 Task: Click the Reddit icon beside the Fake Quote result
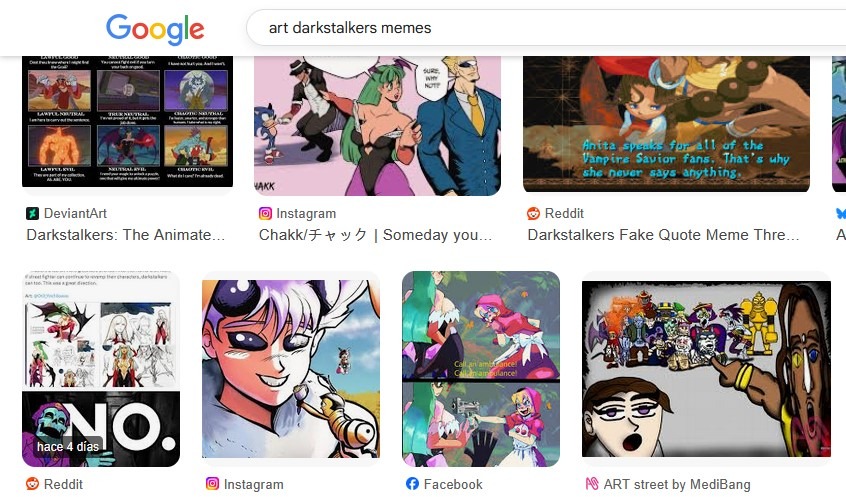(x=533, y=214)
